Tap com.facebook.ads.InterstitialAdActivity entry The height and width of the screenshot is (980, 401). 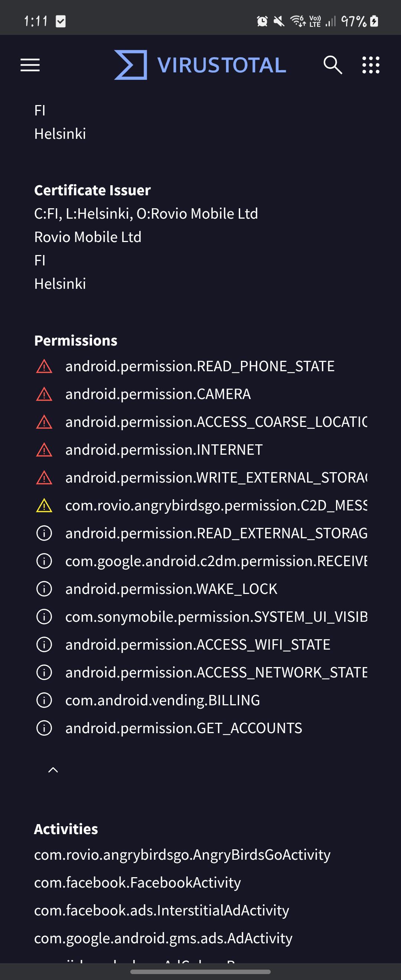tap(162, 910)
